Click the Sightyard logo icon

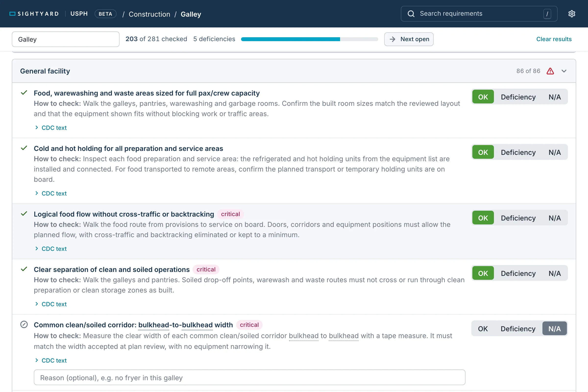click(12, 14)
